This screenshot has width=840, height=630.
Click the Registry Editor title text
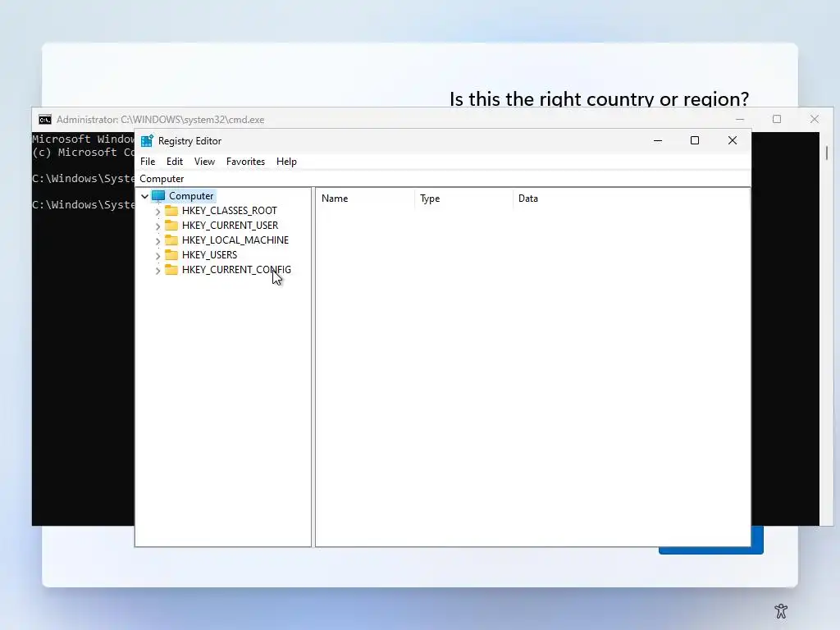click(189, 141)
